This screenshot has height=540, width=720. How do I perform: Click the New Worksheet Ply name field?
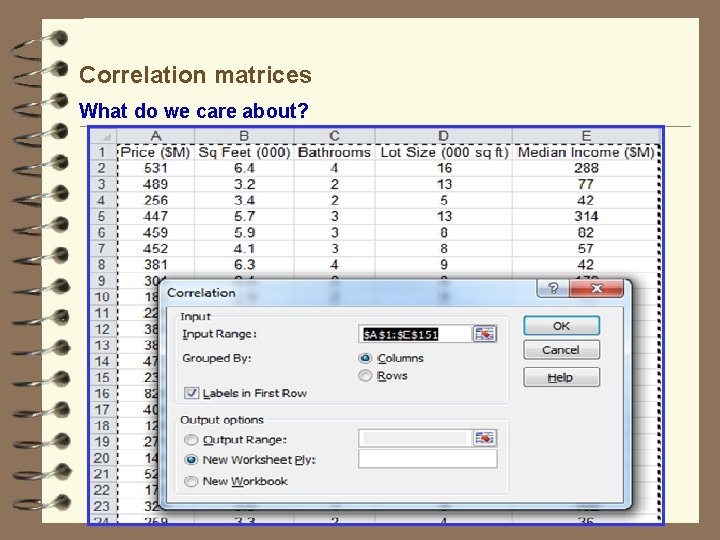click(x=428, y=459)
